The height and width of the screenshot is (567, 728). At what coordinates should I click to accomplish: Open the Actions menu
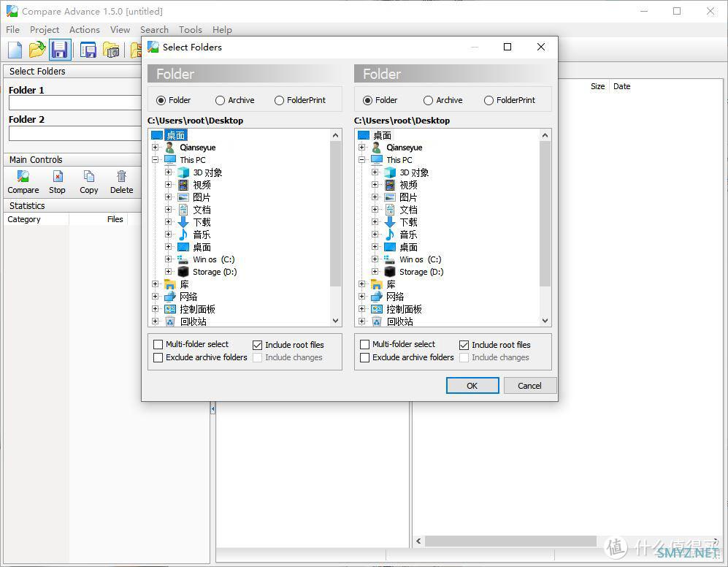tap(85, 30)
